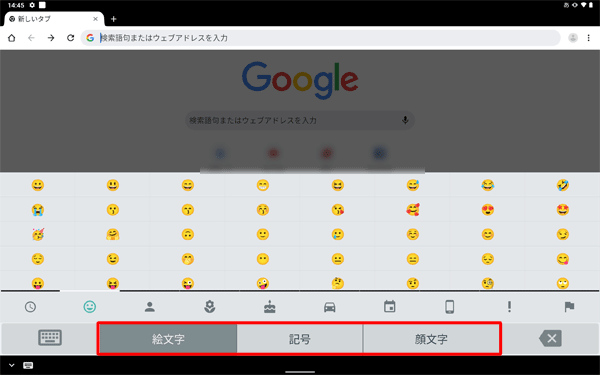The width and height of the screenshot is (600, 375).
Task: Open the exclamation symbols emoji category
Action: (509, 307)
